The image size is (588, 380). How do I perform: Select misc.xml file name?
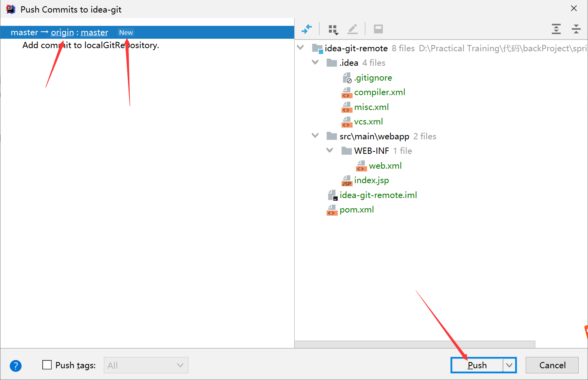(371, 107)
